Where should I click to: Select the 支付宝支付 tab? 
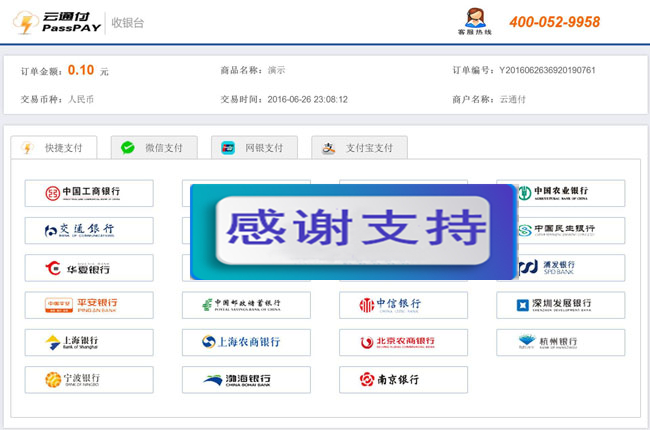pyautogui.click(x=359, y=148)
